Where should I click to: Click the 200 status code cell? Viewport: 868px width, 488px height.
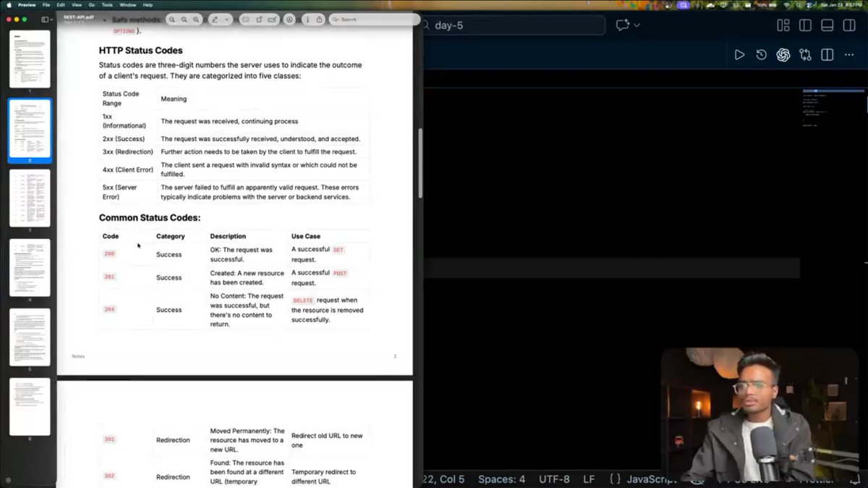(109, 254)
